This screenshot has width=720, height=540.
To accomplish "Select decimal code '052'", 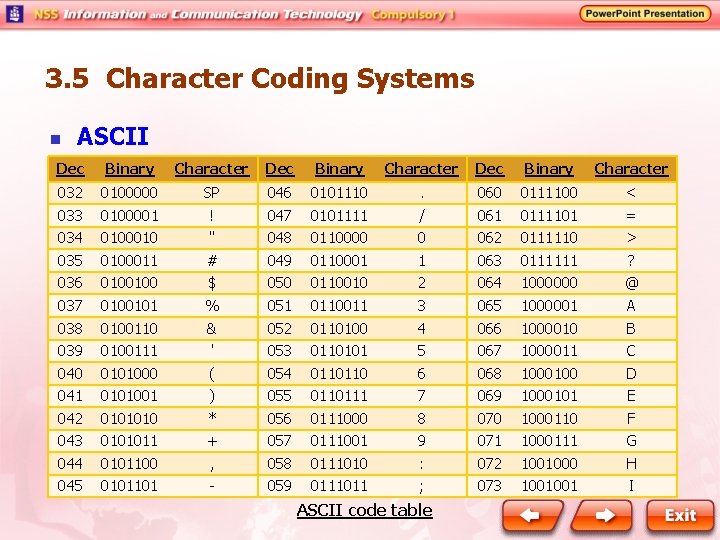I will pyautogui.click(x=279, y=329).
